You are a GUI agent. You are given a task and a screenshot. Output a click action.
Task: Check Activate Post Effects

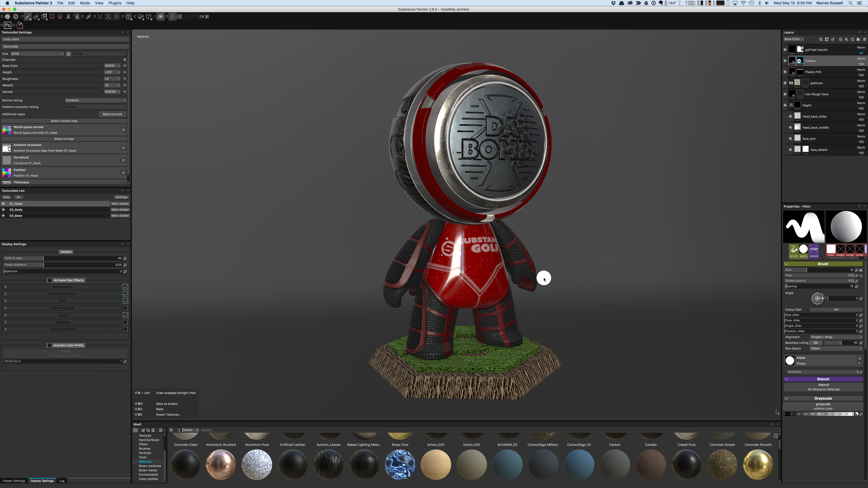pyautogui.click(x=50, y=280)
